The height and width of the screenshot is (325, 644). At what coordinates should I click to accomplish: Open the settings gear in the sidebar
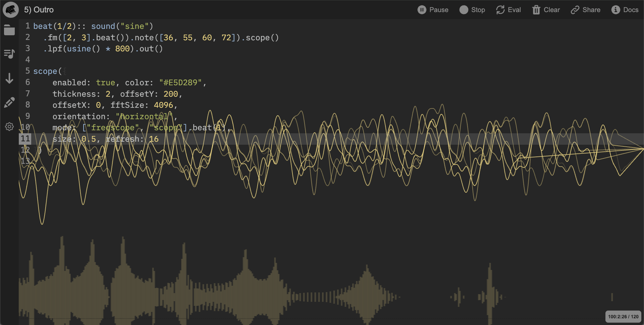[9, 127]
